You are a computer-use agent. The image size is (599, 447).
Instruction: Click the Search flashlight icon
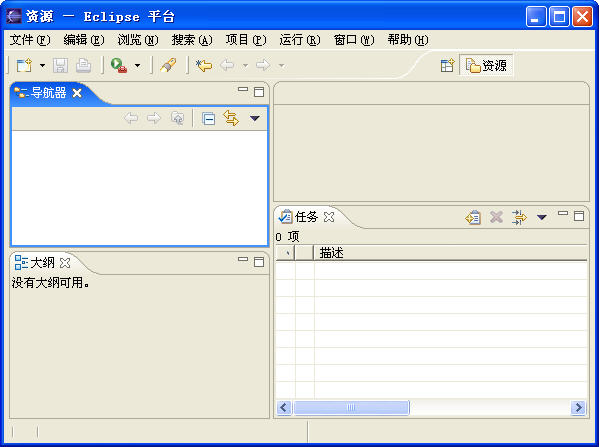(x=168, y=65)
